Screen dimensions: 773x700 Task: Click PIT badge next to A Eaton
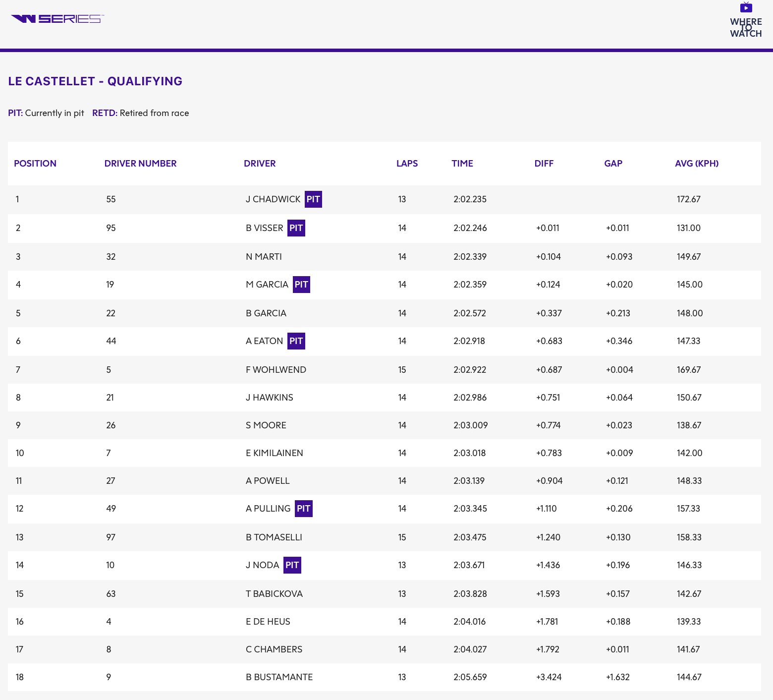296,341
